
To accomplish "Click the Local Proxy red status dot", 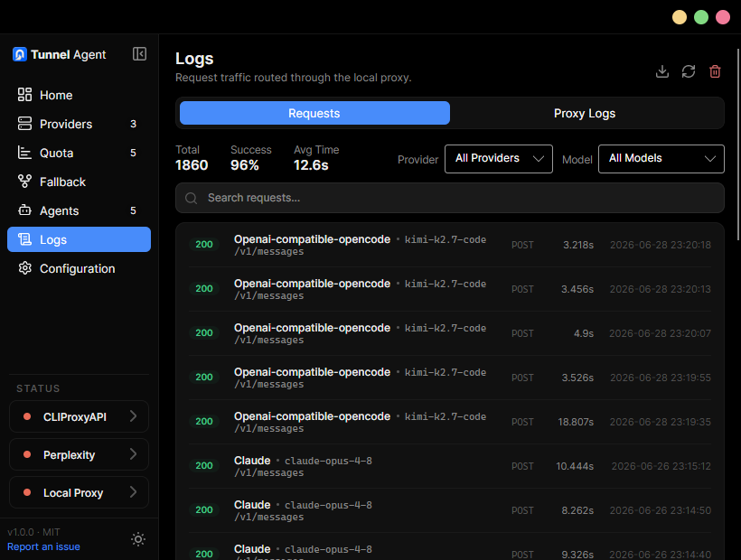I will (27, 492).
